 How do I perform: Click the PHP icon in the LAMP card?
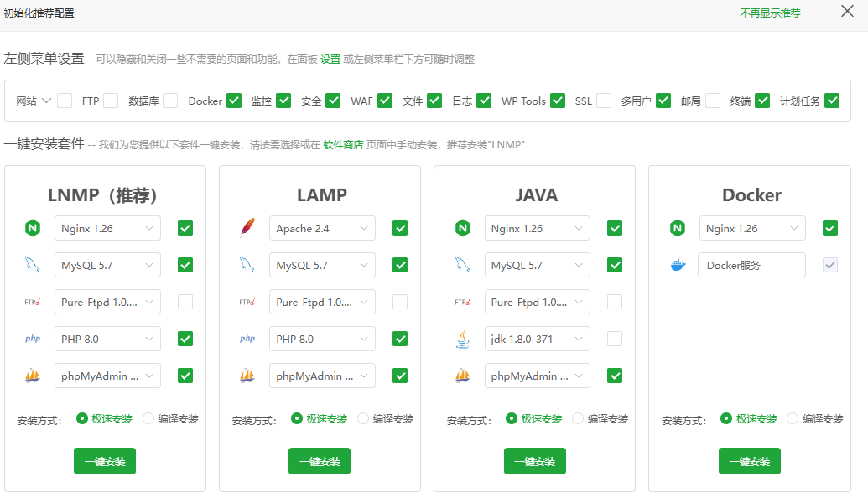247,339
